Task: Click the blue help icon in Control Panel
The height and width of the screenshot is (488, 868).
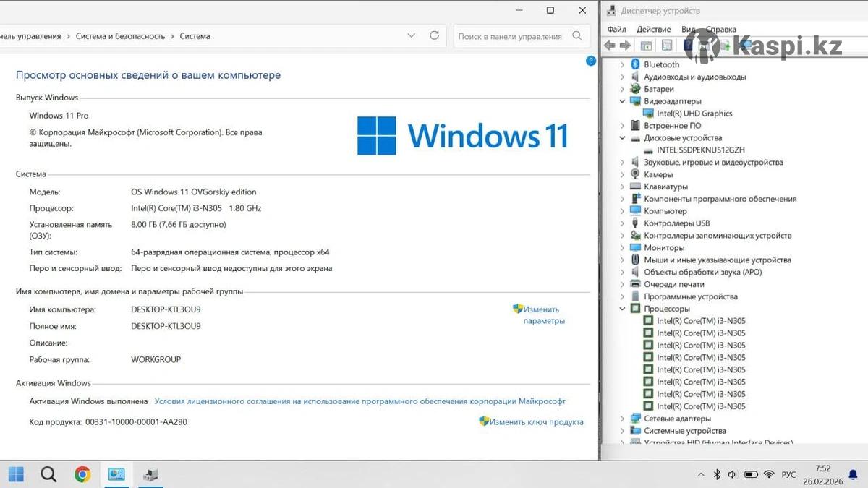Action: coord(590,61)
